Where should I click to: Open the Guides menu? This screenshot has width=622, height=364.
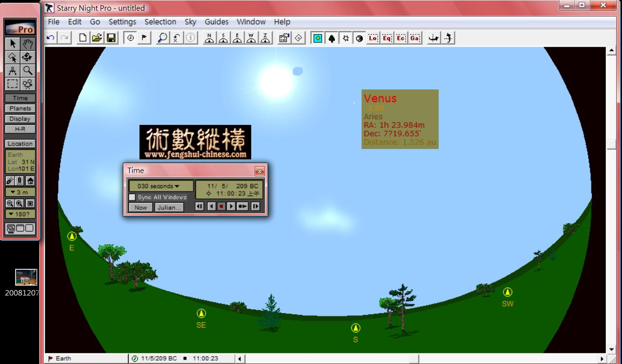click(x=216, y=22)
